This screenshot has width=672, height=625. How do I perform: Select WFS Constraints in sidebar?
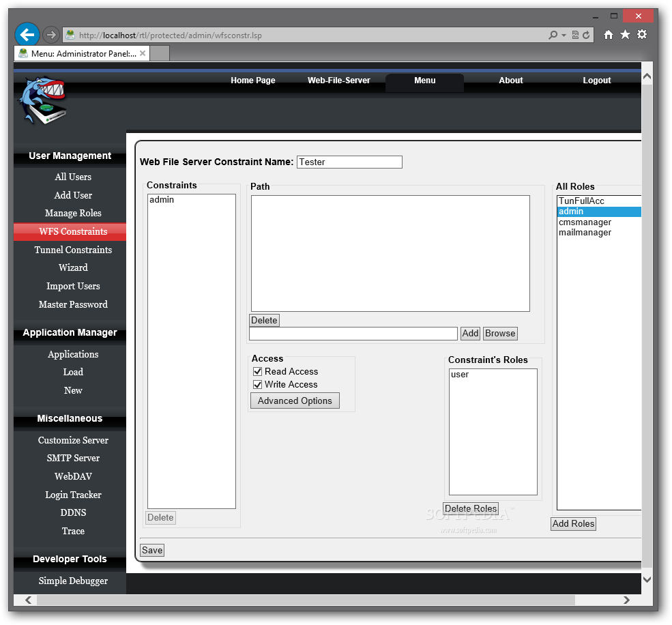70,231
